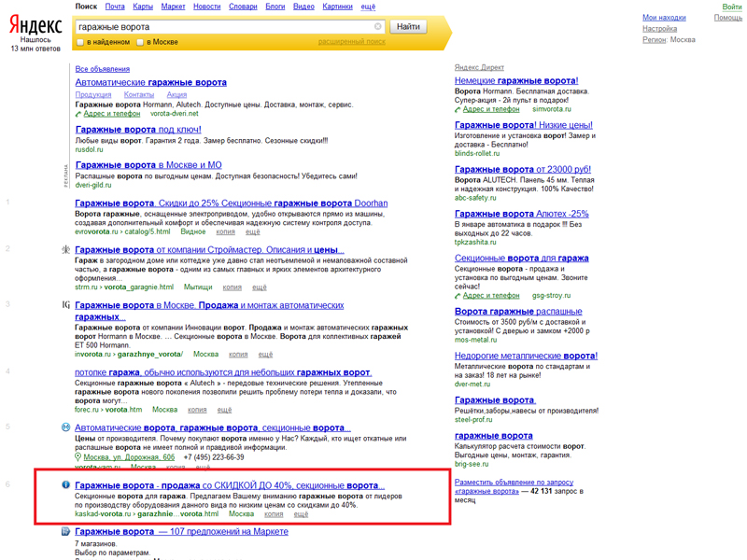Open ad 'Гаражные ворота под ключ!'
Viewport: 747px width, 560px height.
click(138, 130)
